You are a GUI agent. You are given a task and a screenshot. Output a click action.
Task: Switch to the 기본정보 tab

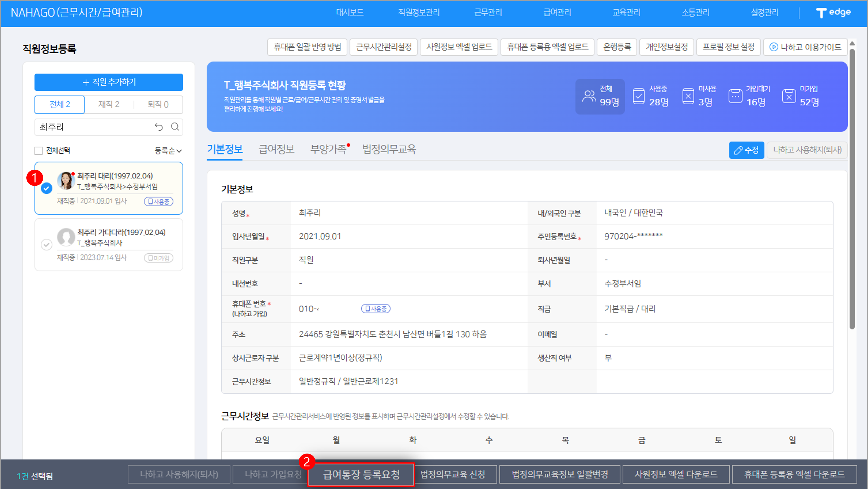pyautogui.click(x=225, y=149)
